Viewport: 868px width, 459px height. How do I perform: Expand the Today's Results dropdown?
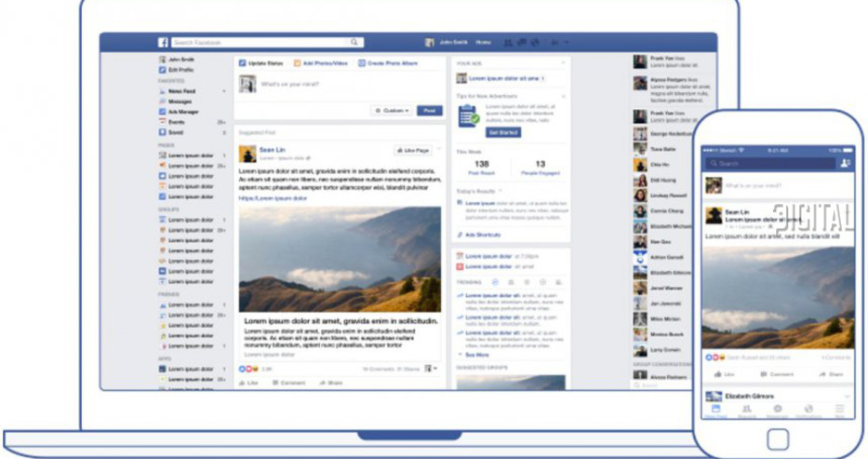[x=501, y=191]
